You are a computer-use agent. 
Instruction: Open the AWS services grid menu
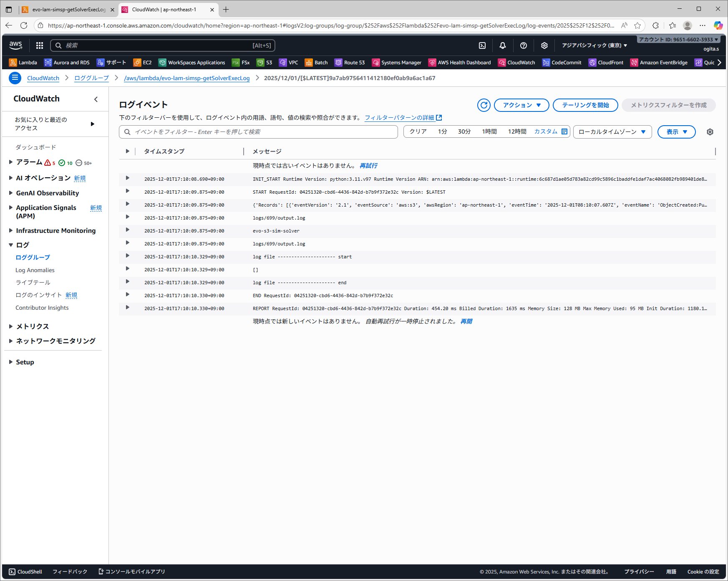[40, 45]
